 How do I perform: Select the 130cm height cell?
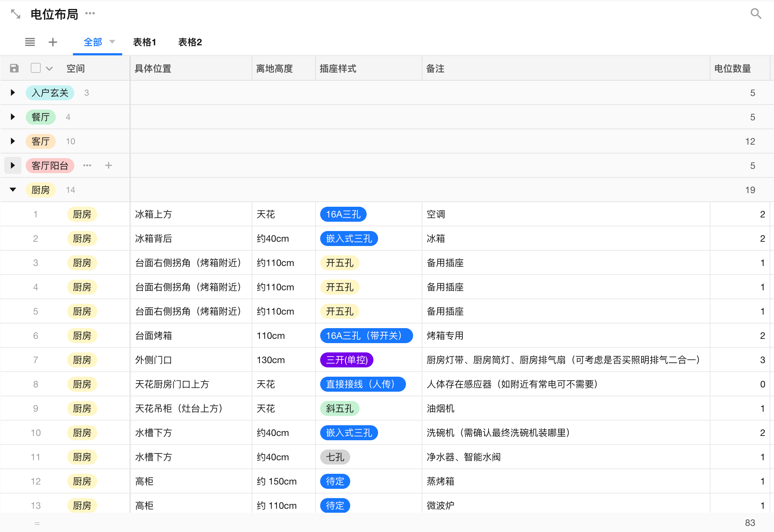tap(284, 360)
